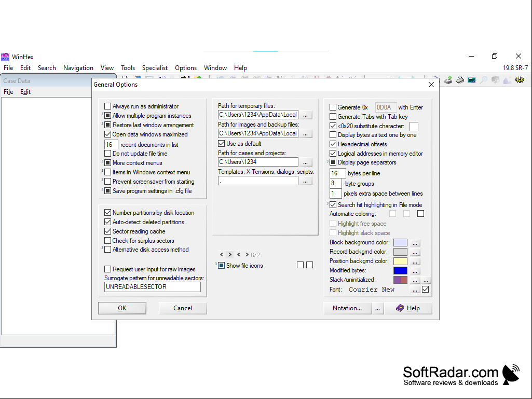
Task: Open the Tools menu
Action: coord(128,68)
